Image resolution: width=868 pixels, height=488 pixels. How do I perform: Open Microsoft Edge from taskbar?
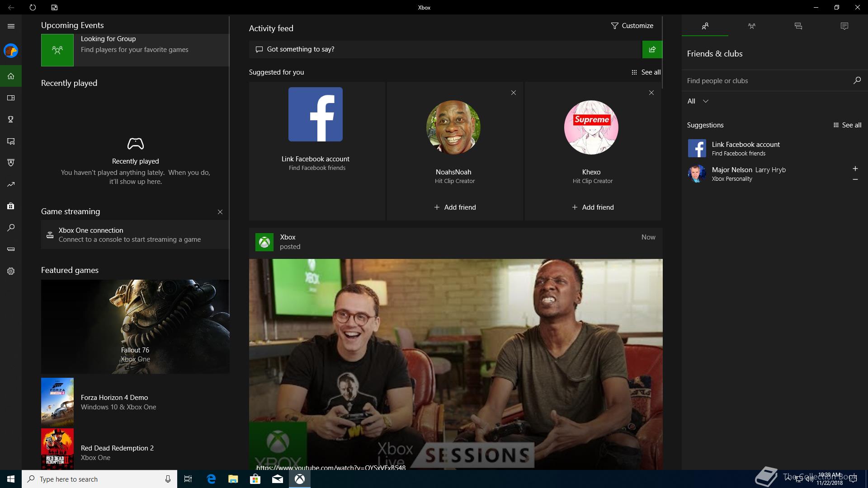click(211, 479)
